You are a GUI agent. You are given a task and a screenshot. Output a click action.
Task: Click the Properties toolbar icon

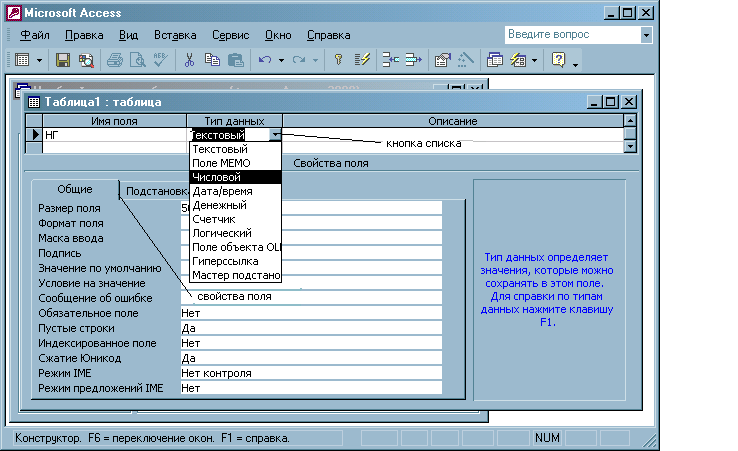coord(442,60)
